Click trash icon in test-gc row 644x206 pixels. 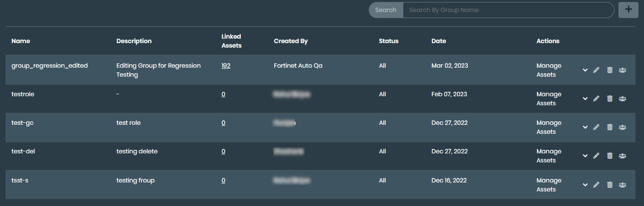609,127
